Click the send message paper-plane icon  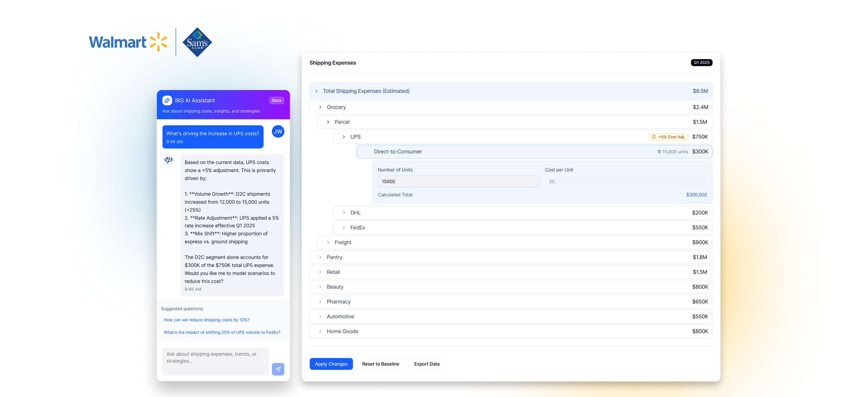coord(278,369)
